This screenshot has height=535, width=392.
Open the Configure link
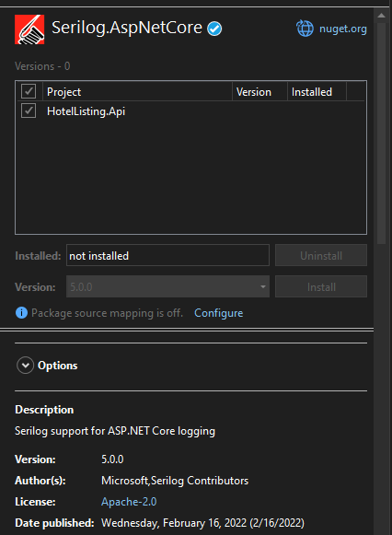point(218,313)
